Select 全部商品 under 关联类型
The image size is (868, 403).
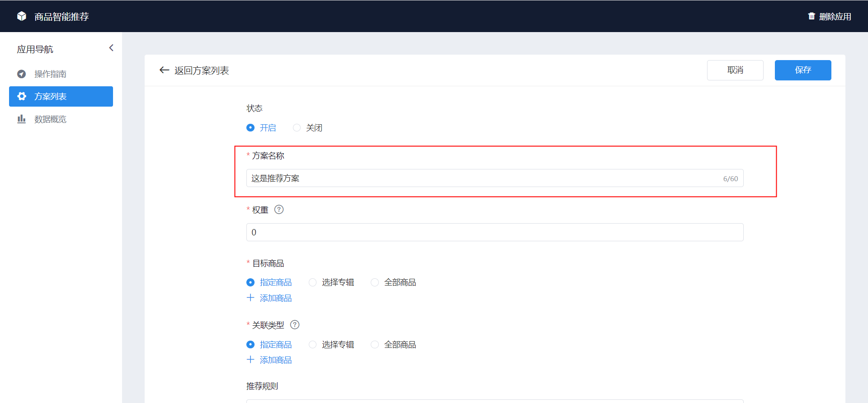point(375,345)
